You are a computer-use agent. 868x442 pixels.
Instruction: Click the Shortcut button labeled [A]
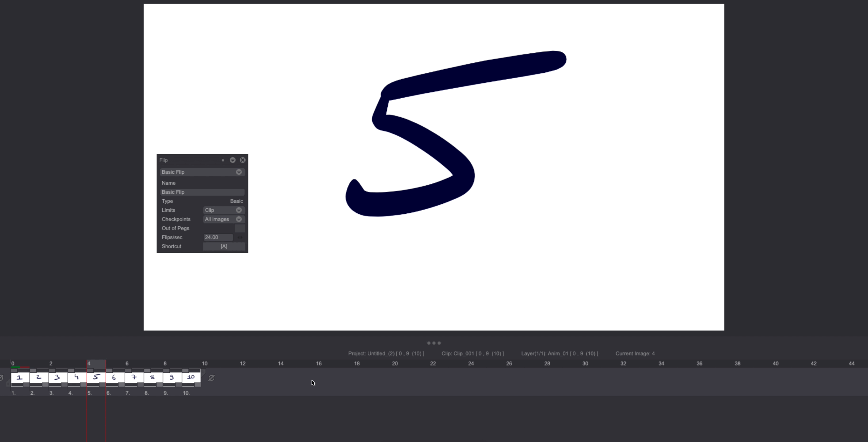click(x=224, y=246)
